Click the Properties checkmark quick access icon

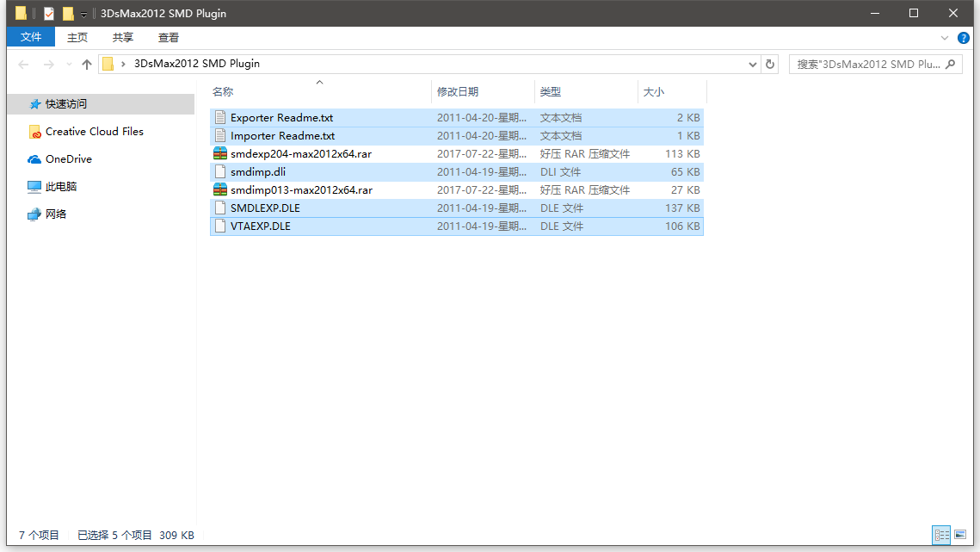click(x=49, y=13)
